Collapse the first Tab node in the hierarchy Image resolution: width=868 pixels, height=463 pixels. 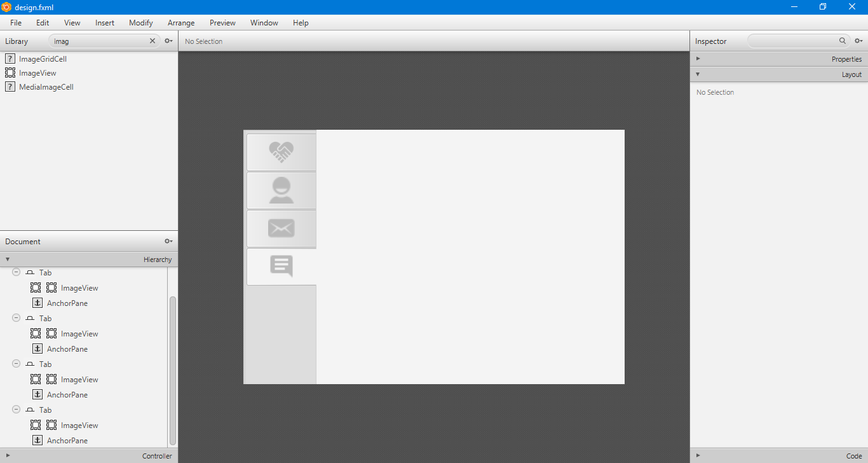coord(16,272)
